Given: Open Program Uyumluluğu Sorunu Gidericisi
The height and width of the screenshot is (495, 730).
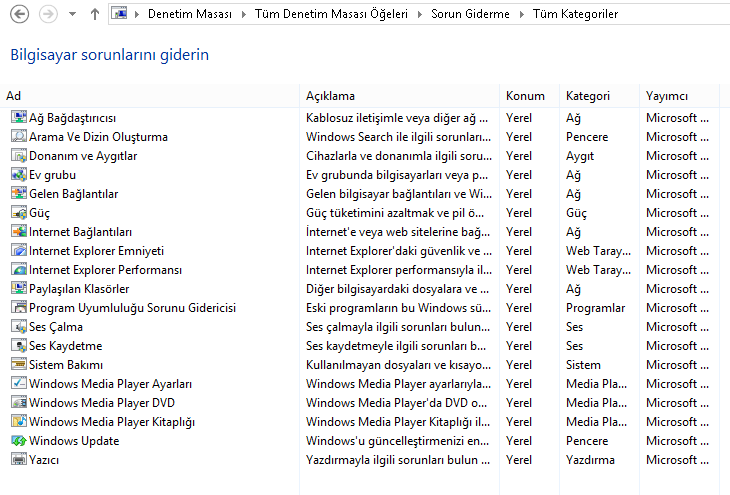Looking at the screenshot, I should point(132,308).
